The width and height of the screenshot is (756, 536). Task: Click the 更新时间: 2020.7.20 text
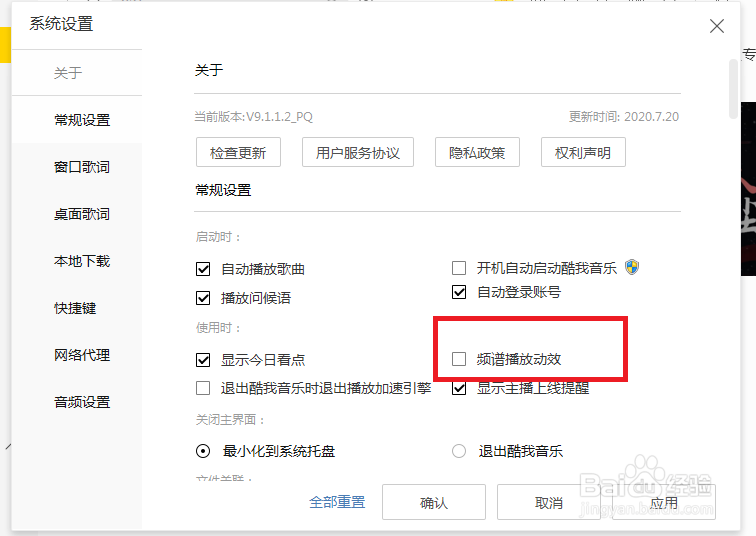tap(624, 117)
